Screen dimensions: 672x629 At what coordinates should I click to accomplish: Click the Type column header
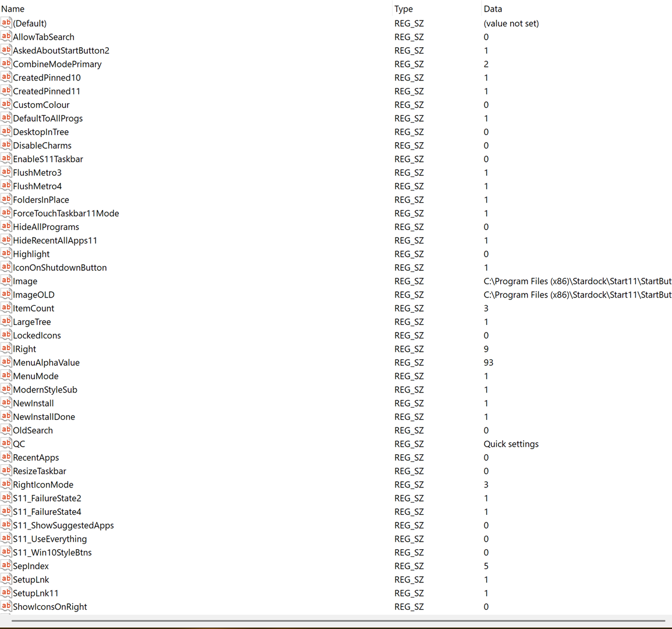[x=404, y=9]
